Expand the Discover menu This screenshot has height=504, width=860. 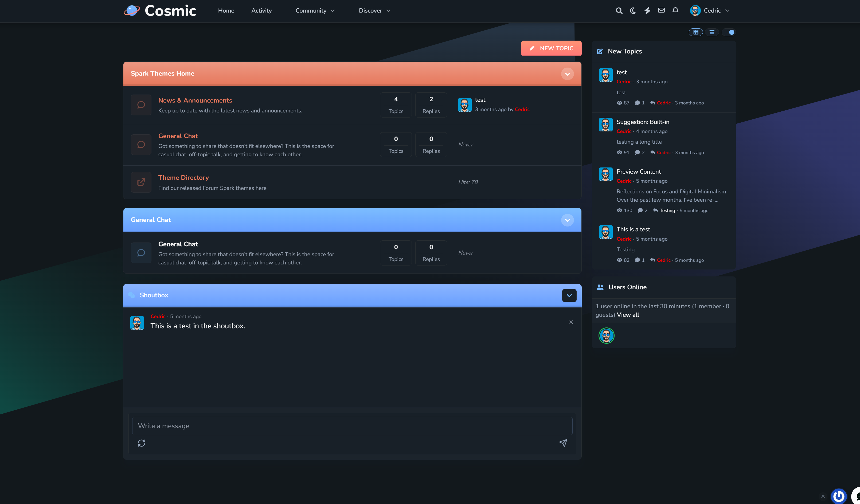tap(374, 11)
